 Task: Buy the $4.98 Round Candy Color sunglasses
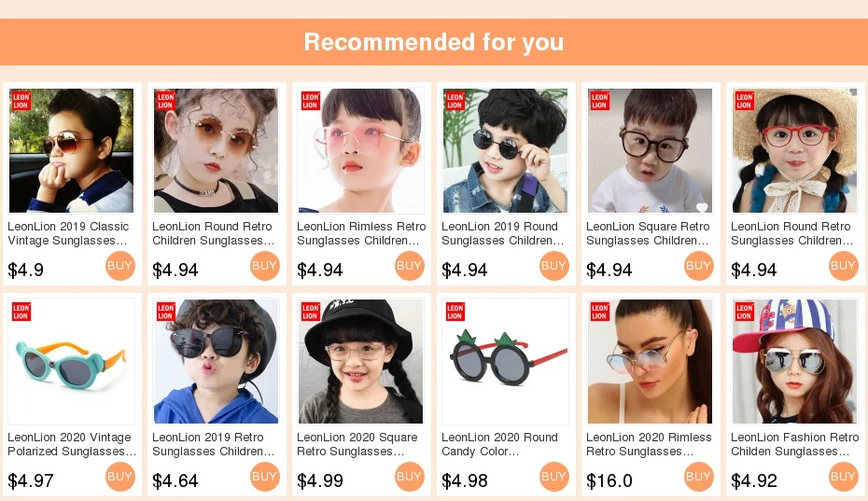click(554, 477)
